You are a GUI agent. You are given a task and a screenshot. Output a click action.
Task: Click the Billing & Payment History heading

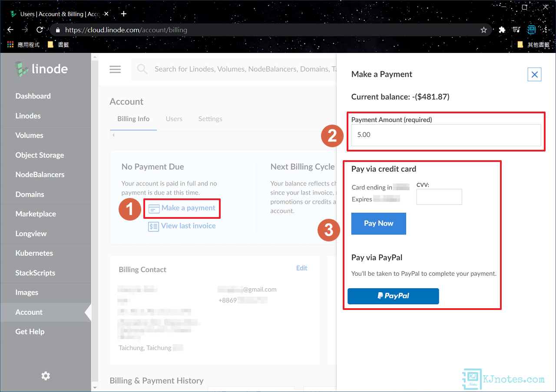[x=157, y=381]
